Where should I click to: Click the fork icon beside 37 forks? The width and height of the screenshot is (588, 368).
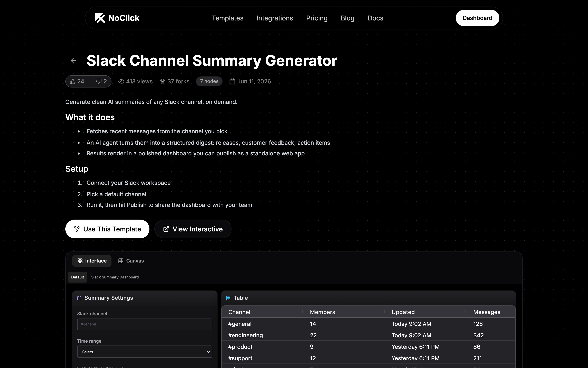(162, 81)
